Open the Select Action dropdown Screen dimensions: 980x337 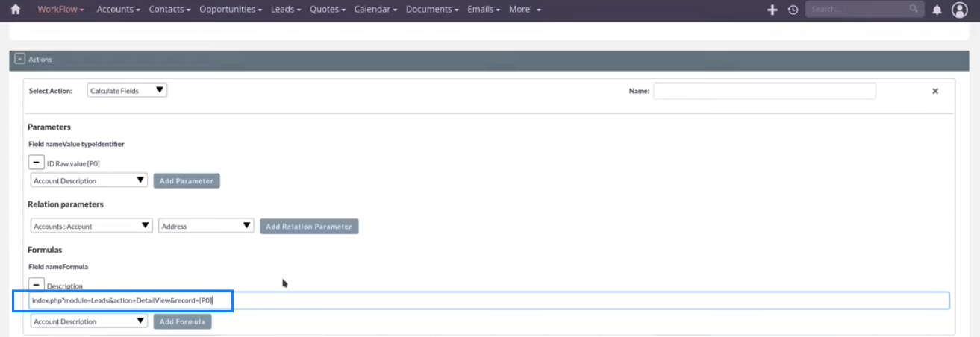pyautogui.click(x=127, y=90)
